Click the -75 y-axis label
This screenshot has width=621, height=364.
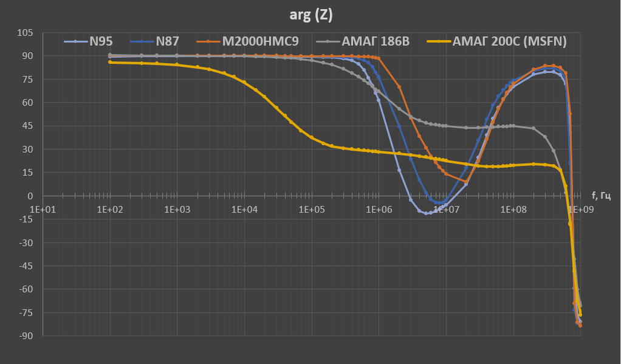[x=26, y=312]
